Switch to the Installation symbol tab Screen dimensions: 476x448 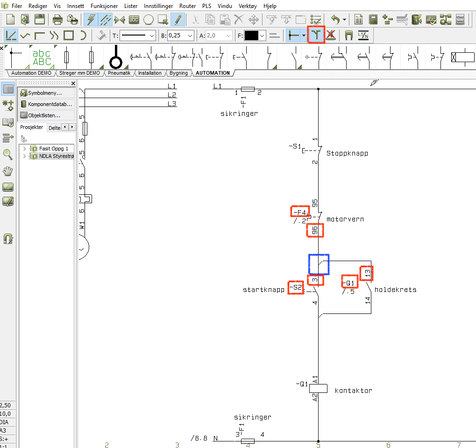(149, 73)
